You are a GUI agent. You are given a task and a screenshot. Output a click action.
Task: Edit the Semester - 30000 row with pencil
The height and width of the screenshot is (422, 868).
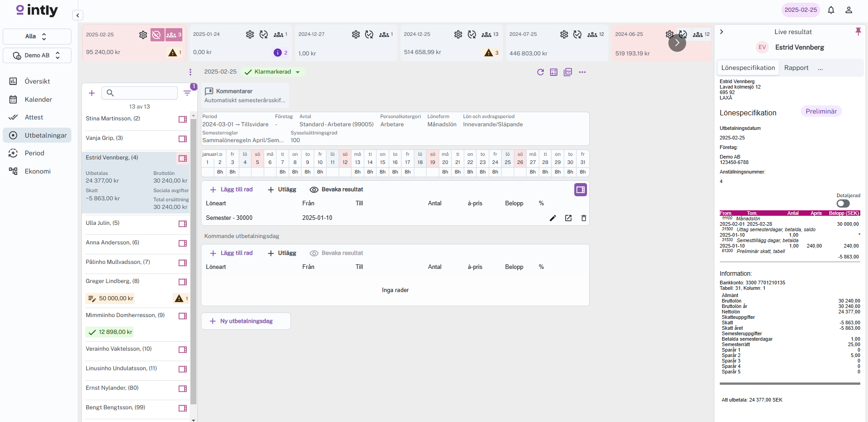(552, 218)
